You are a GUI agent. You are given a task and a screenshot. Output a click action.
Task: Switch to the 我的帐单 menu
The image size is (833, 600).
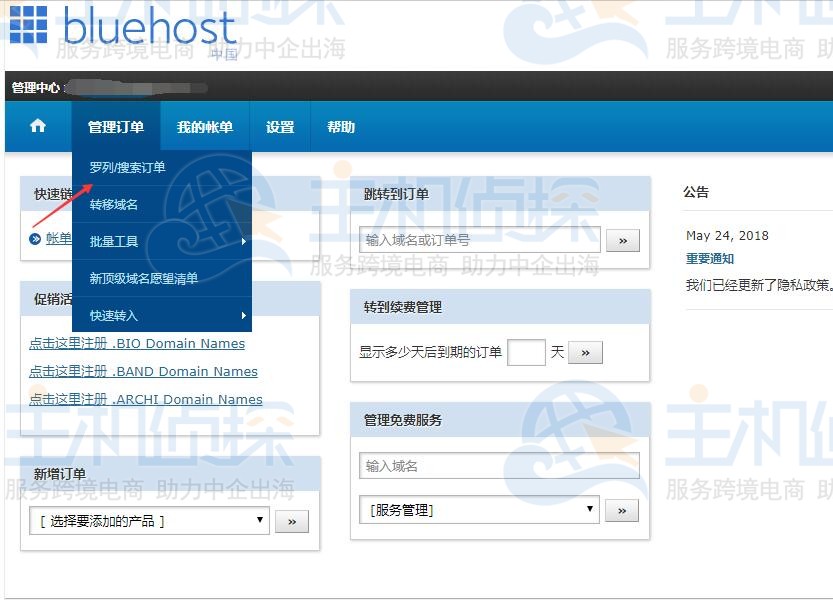coord(203,126)
